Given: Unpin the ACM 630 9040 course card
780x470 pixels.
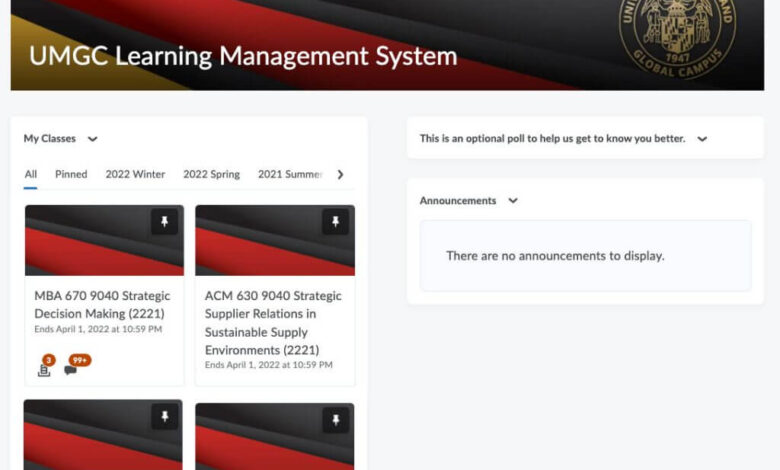Looking at the screenshot, I should [335, 221].
